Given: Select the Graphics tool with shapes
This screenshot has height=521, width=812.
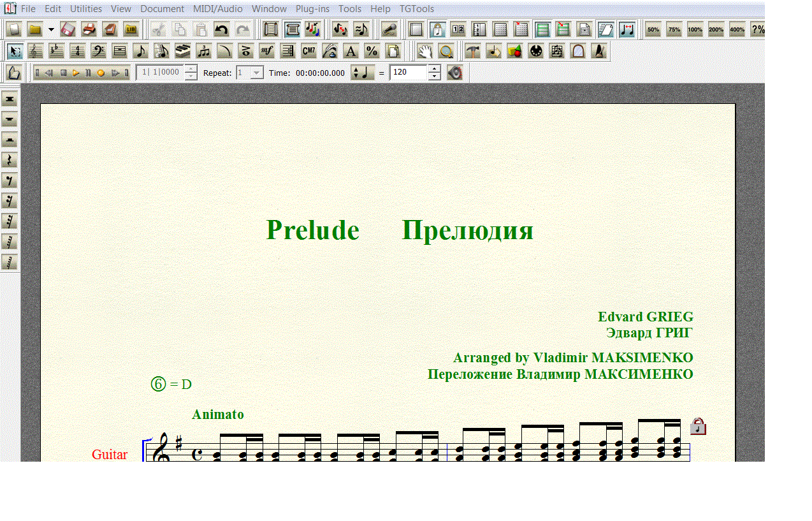Looking at the screenshot, I should [515, 51].
